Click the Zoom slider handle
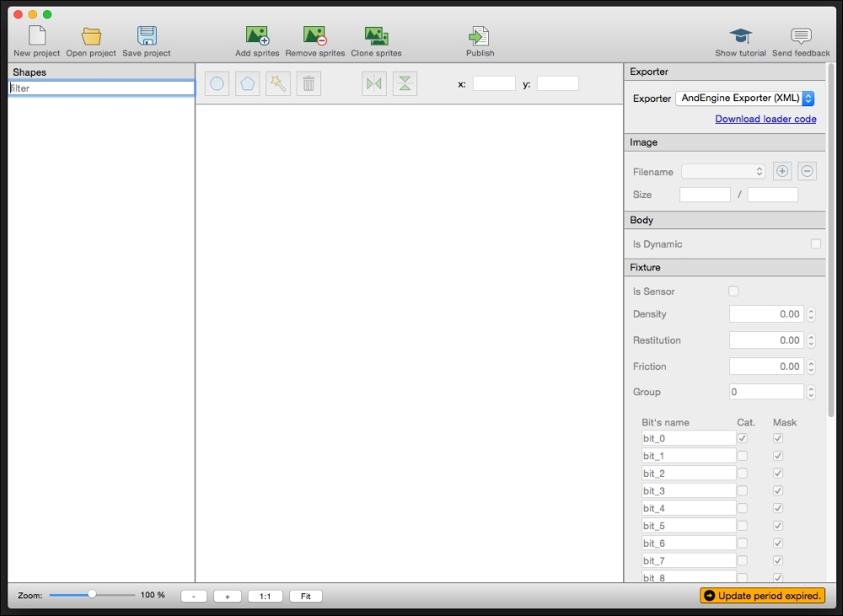843x616 pixels. 92,595
